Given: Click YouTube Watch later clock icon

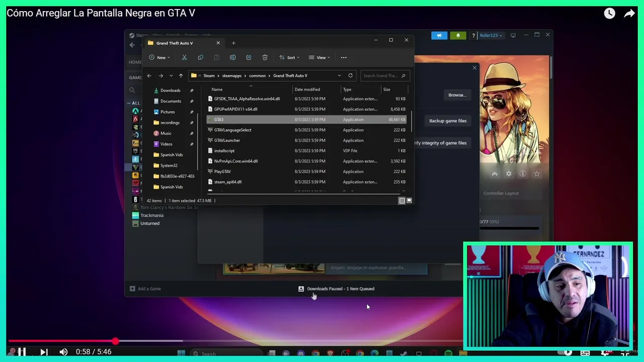Looking at the screenshot, I should click(609, 14).
